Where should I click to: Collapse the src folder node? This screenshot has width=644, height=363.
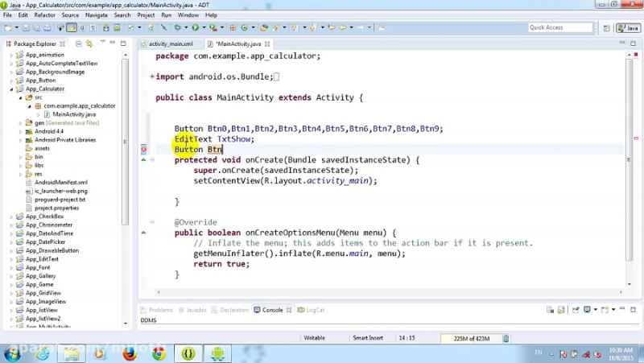(21, 97)
